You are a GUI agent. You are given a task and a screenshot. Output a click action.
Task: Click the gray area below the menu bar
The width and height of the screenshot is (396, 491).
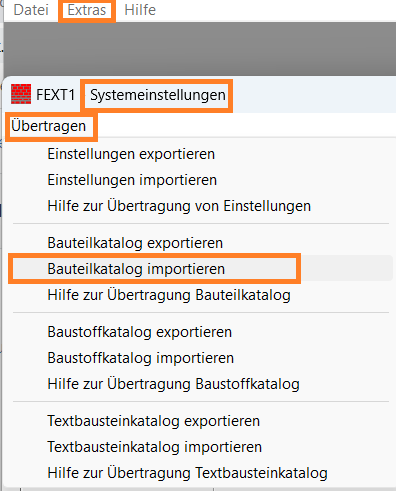pos(200,49)
